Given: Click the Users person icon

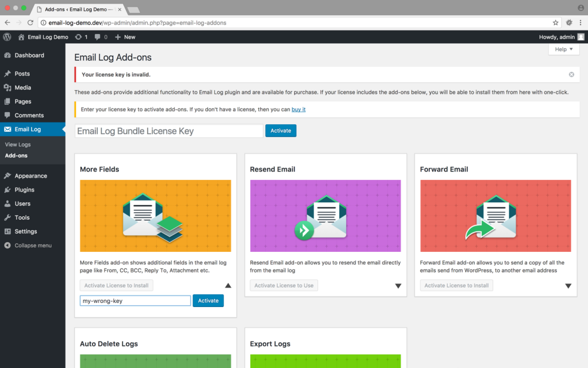Looking at the screenshot, I should [7, 204].
